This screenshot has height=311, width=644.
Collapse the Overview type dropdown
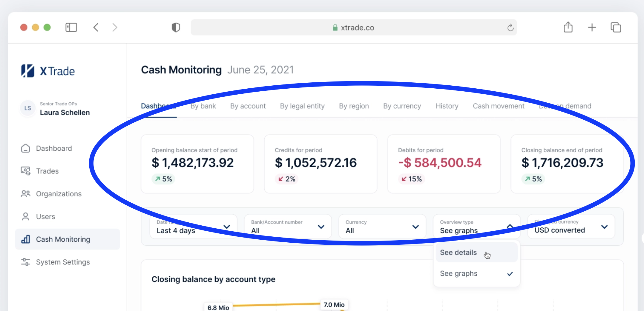pos(477,227)
